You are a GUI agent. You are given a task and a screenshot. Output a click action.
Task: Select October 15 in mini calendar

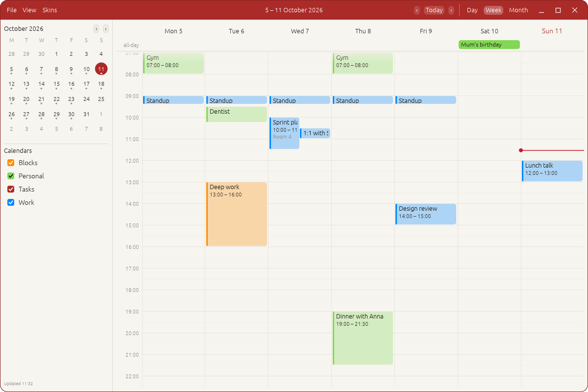tap(56, 84)
